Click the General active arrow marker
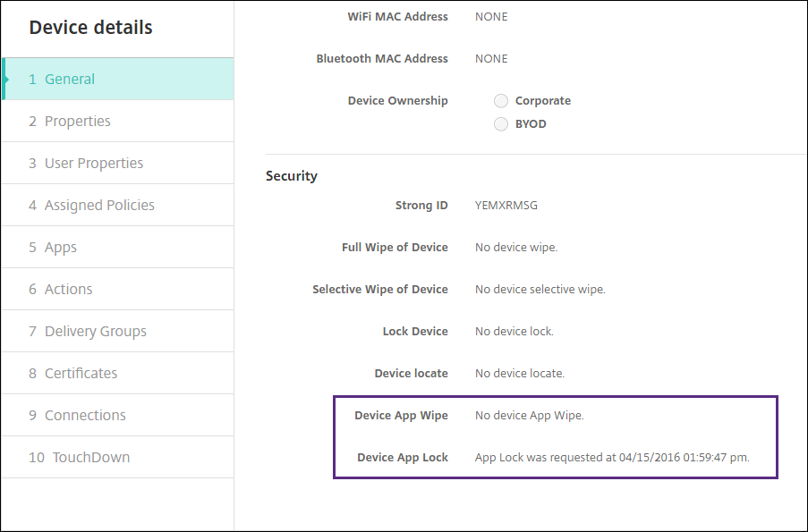 pyautogui.click(x=6, y=80)
